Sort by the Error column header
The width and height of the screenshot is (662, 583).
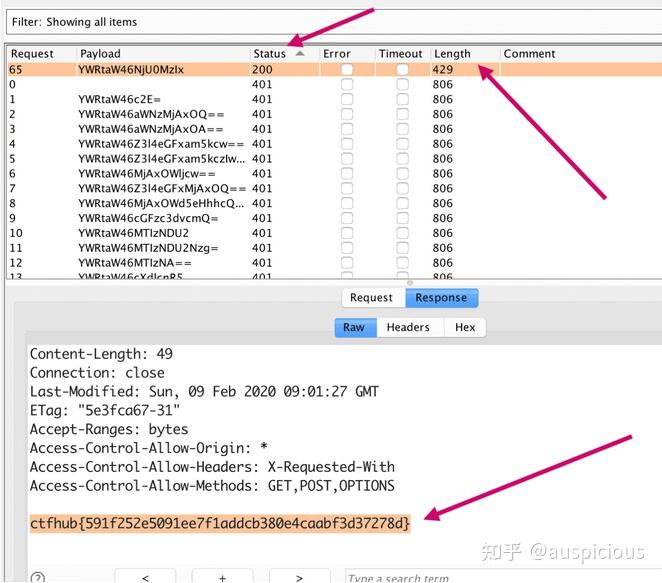click(x=336, y=54)
